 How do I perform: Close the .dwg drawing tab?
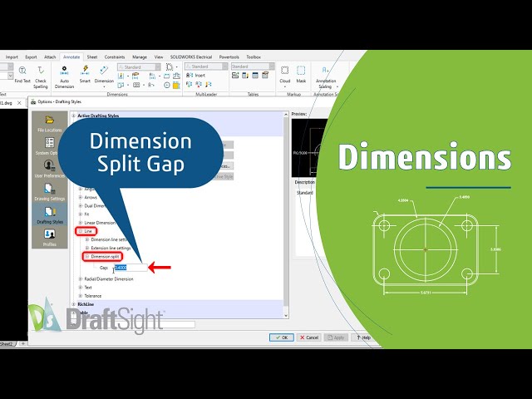coord(19,103)
